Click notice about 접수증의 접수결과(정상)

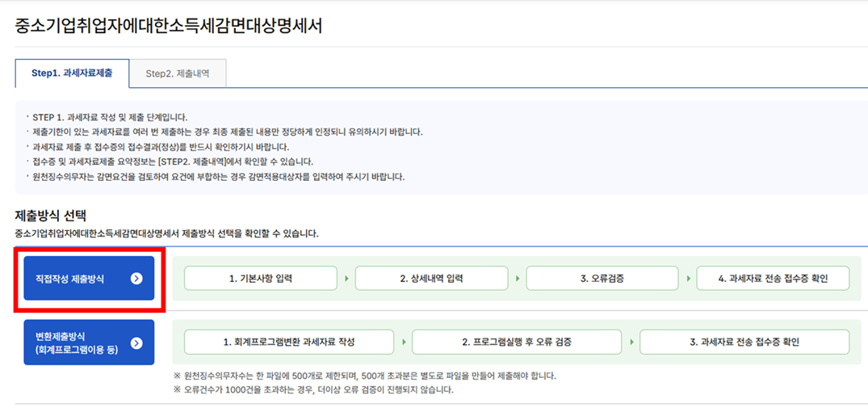tap(161, 147)
